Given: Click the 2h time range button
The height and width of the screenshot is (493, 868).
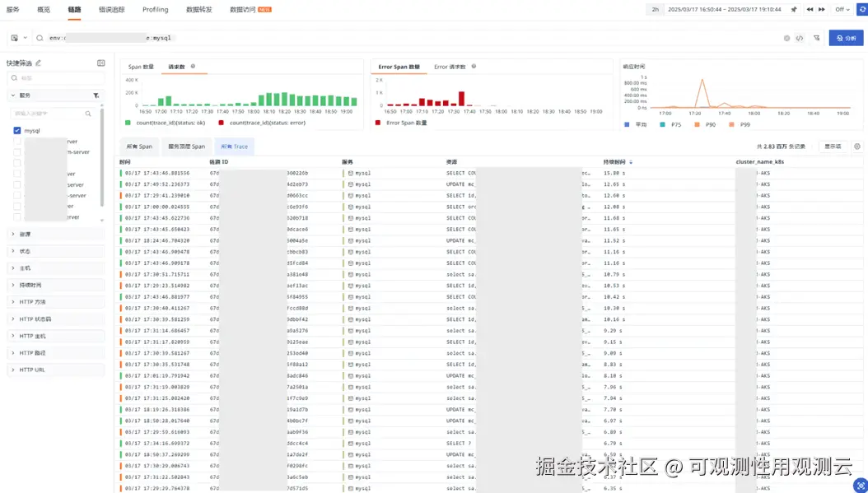Looking at the screenshot, I should tap(655, 9).
